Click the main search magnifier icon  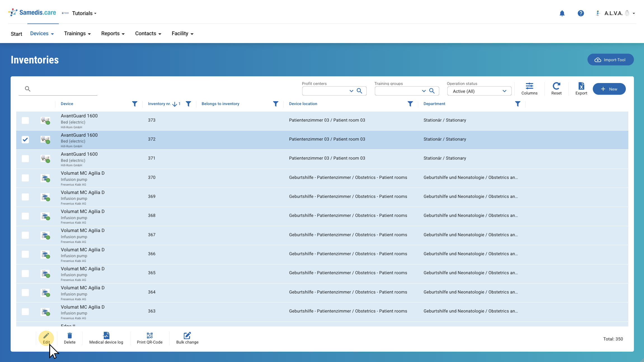[x=27, y=89]
